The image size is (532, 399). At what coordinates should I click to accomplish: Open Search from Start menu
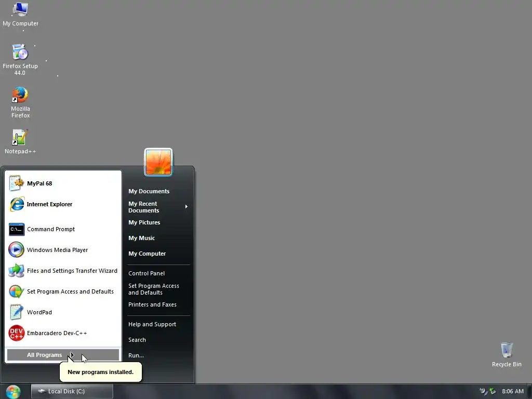[x=158, y=340]
